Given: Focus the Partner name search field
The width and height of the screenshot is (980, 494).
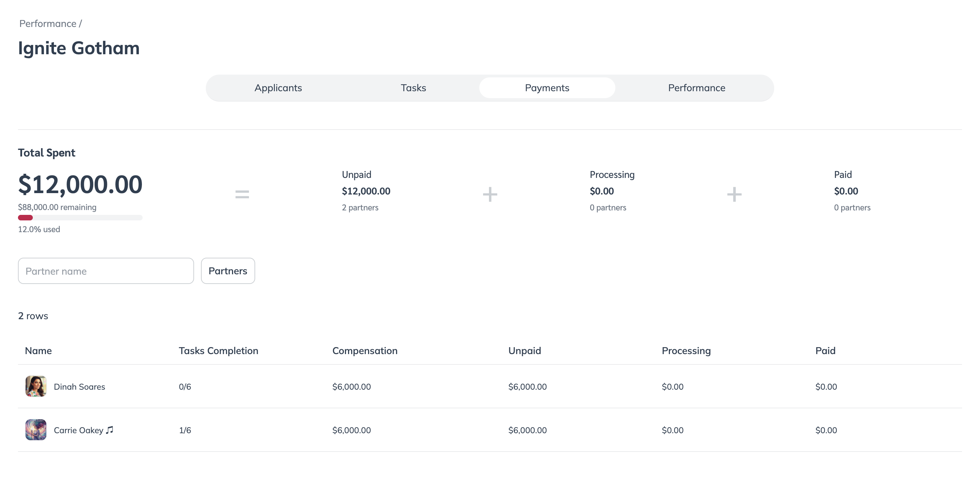Looking at the screenshot, I should [106, 270].
